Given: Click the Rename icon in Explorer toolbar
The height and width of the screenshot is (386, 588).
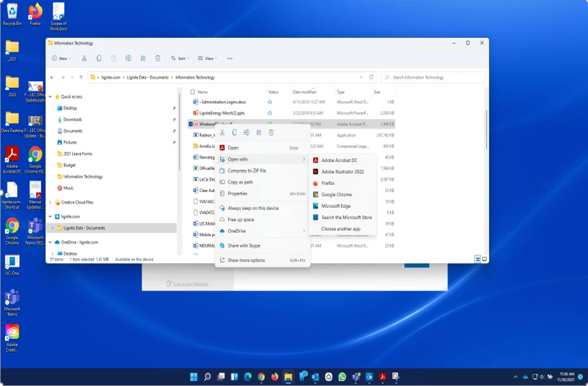Looking at the screenshot, I should point(128,58).
